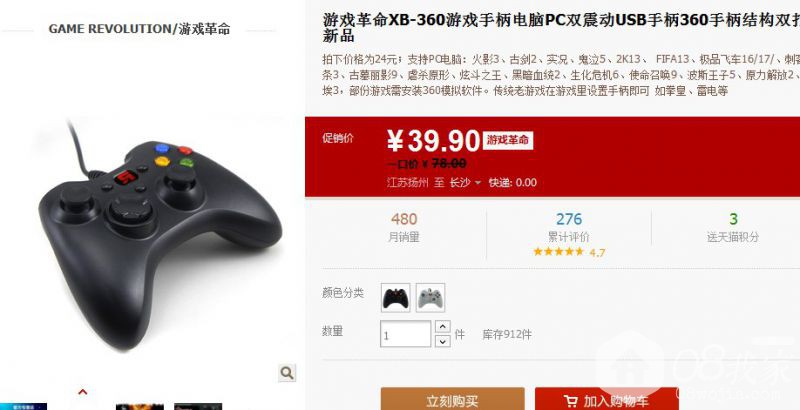Screen dimensions: 800x410
Task: Click the 送天猫积分 points value 3
Action: (x=733, y=219)
